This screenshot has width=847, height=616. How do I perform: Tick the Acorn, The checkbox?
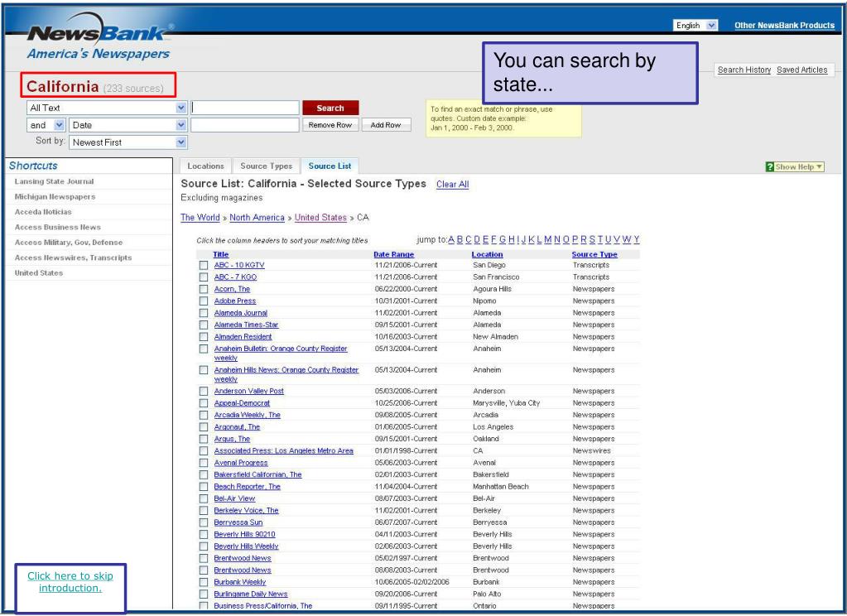[203, 289]
